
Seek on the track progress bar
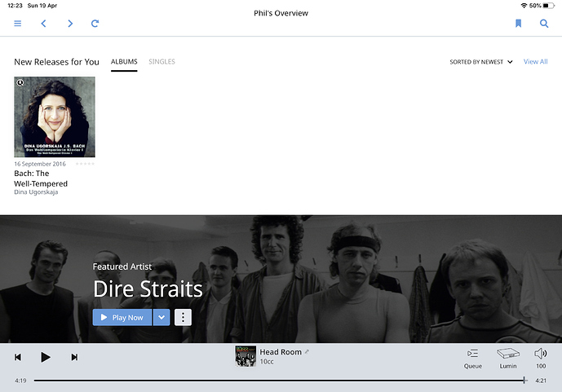pyautogui.click(x=281, y=381)
